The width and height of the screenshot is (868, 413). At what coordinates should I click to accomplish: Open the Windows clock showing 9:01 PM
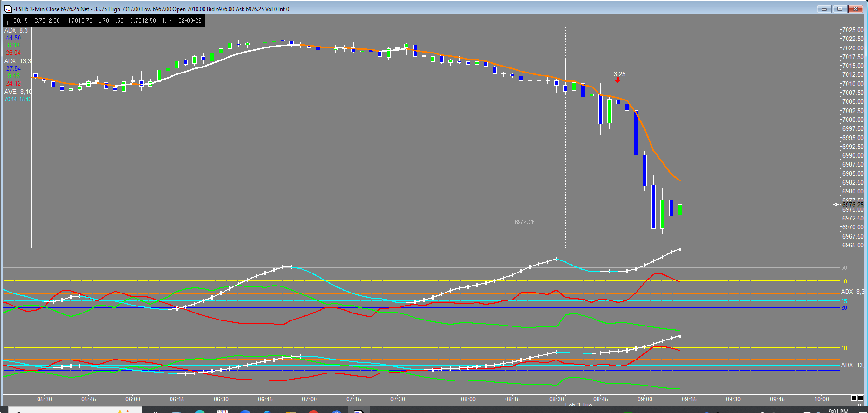(838, 411)
